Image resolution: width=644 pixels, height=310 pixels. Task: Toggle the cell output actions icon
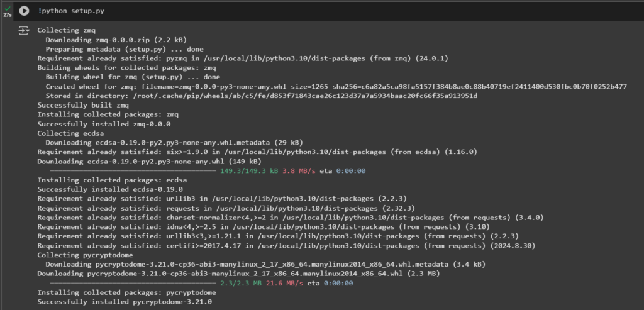25,31
